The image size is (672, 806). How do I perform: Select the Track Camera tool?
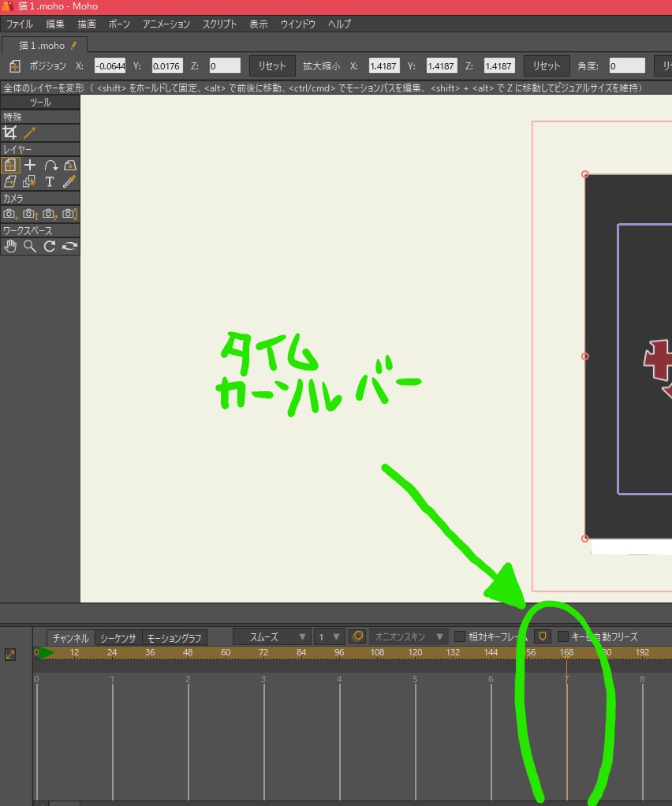pos(9,214)
